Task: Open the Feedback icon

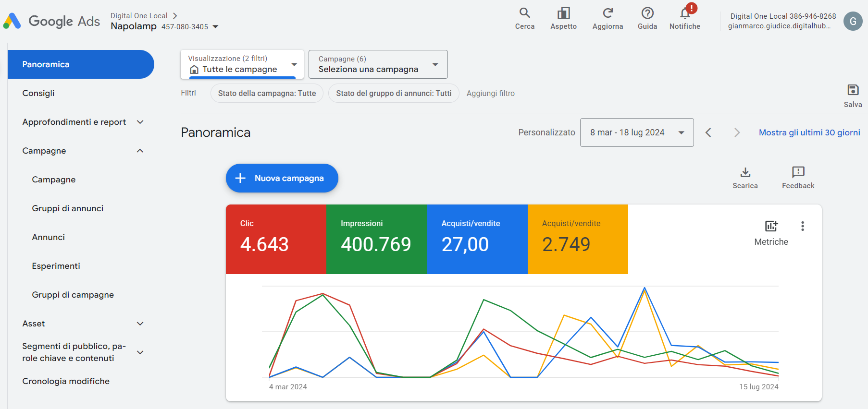Action: click(x=798, y=173)
